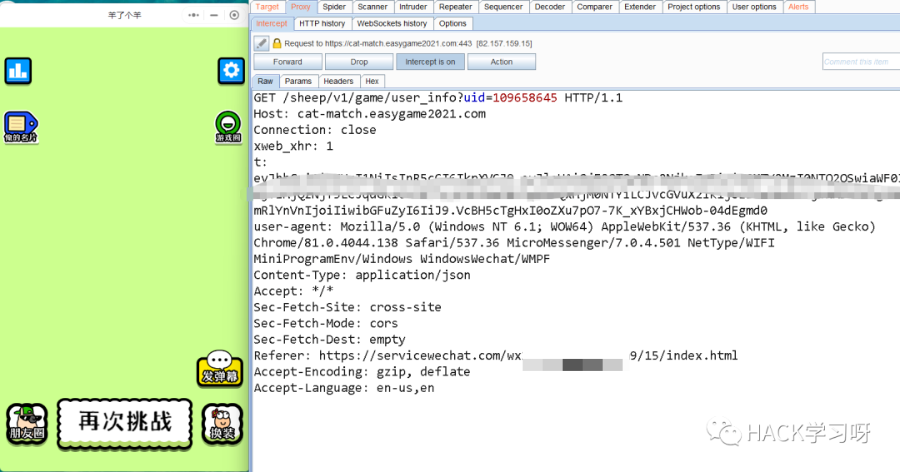The width and height of the screenshot is (900, 472).
Task: Open the Action menu button
Action: pyautogui.click(x=502, y=61)
